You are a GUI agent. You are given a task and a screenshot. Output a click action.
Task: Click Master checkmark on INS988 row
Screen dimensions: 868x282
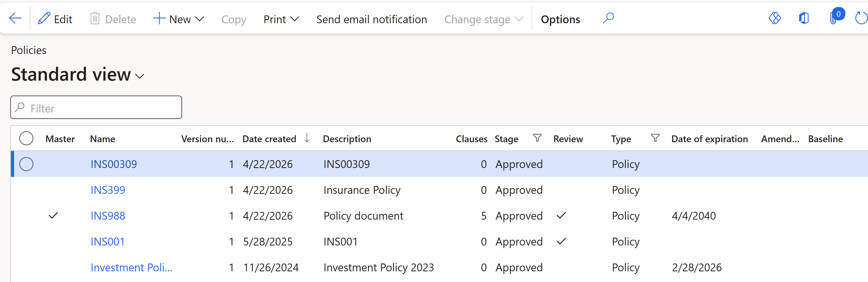pos(53,215)
